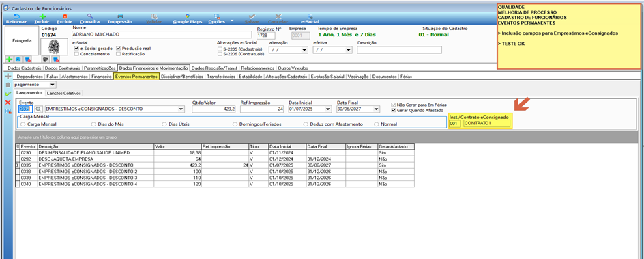644x259 pixels.
Task: Click the e-Social toolbar icon
Action: (x=310, y=16)
